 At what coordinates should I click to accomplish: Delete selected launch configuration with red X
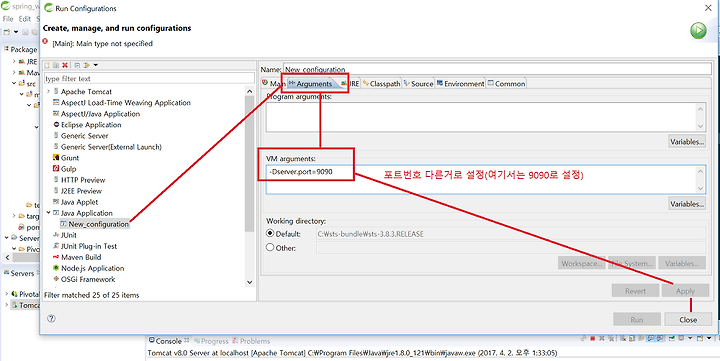tap(65, 65)
